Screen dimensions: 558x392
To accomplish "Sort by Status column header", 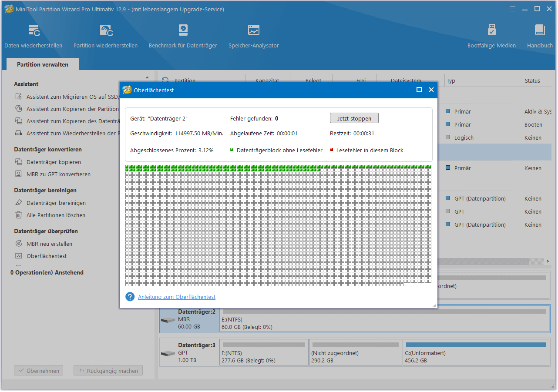I will pyautogui.click(x=532, y=80).
